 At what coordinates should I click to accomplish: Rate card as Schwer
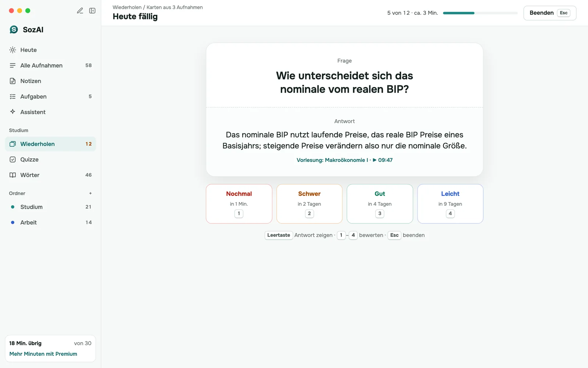(309, 204)
